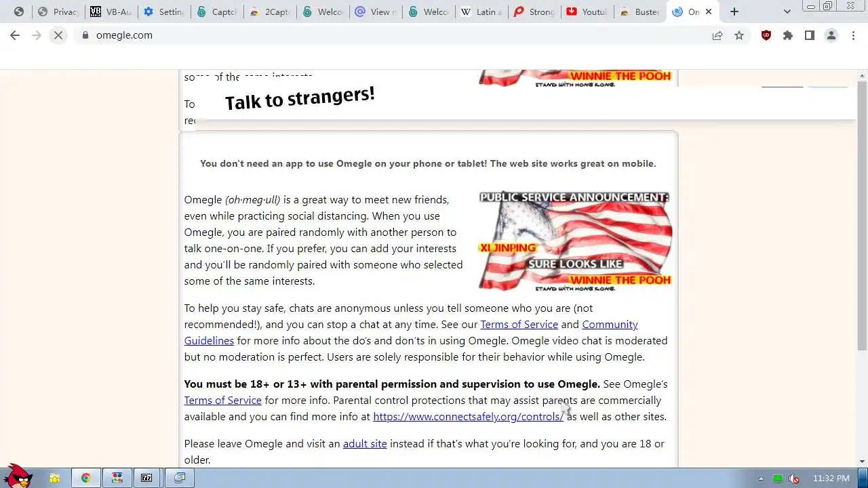Switch to the Captch tab
The image size is (868, 488).
pyautogui.click(x=217, y=12)
